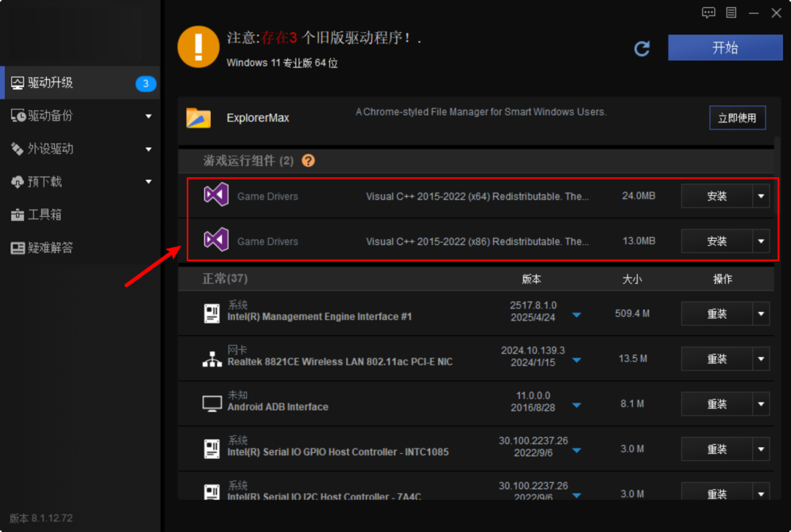791x532 pixels.
Task: Expand version list for Realtek 8821CE
Action: (x=576, y=360)
